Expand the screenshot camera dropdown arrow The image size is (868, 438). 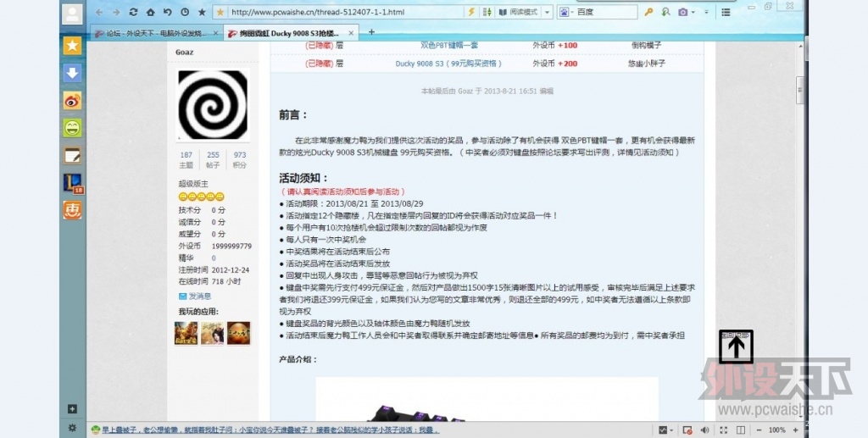pos(693,12)
